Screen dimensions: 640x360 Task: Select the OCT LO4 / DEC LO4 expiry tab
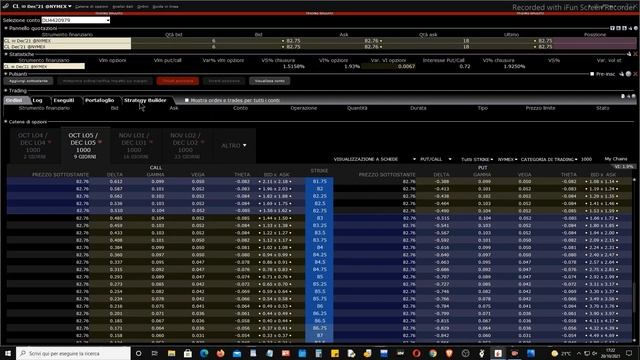[x=35, y=146]
